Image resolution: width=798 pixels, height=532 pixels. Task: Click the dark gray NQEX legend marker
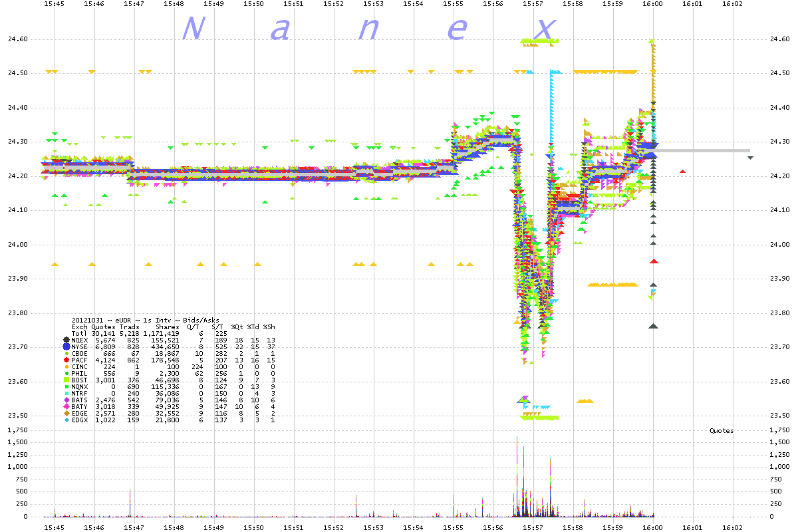click(66, 340)
